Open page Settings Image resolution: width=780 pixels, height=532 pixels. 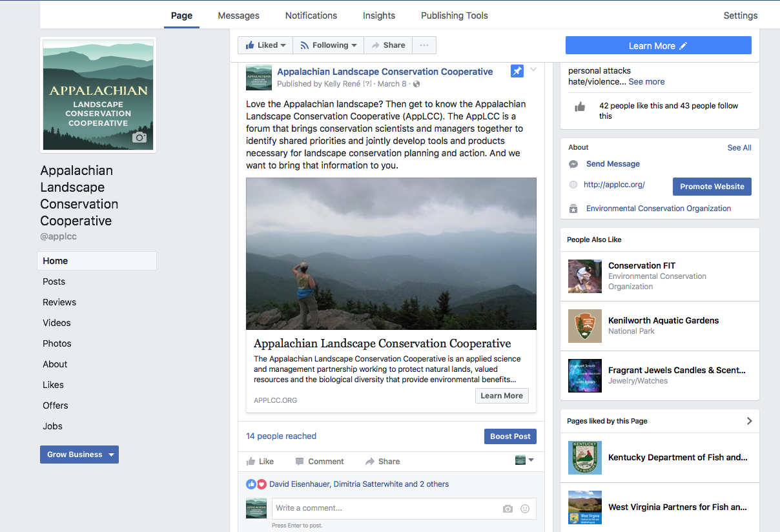tap(741, 15)
